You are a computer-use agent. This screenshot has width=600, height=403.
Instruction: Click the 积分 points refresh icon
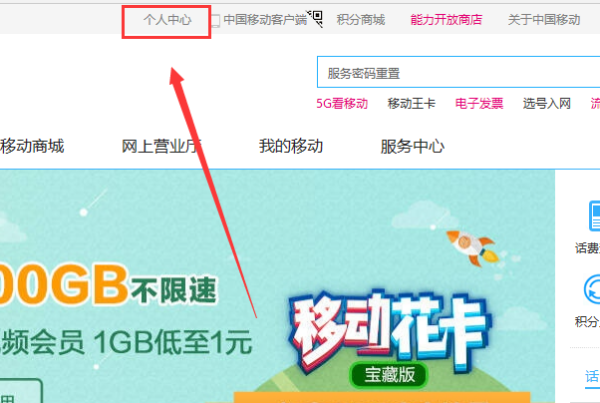592,290
